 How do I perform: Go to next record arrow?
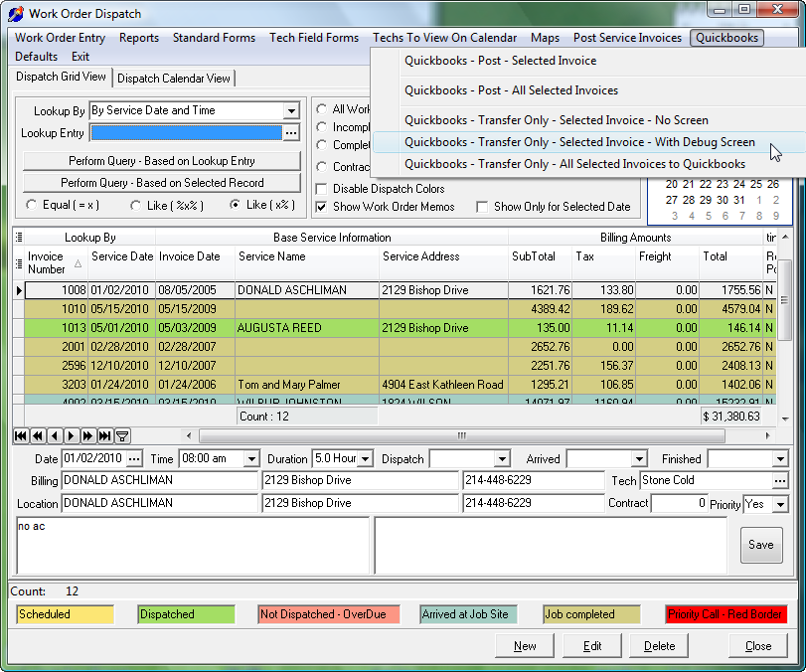[71, 436]
